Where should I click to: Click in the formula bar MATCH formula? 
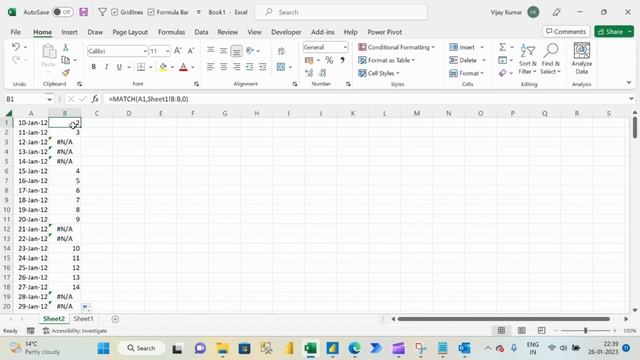click(x=149, y=99)
